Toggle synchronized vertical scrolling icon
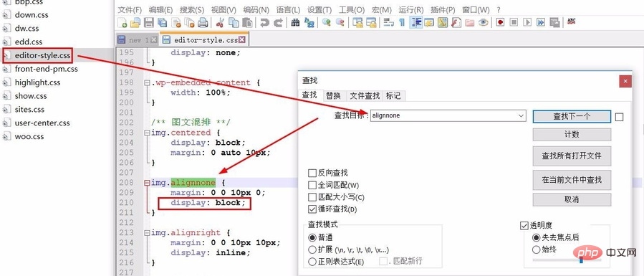644x276 pixels. point(357,23)
